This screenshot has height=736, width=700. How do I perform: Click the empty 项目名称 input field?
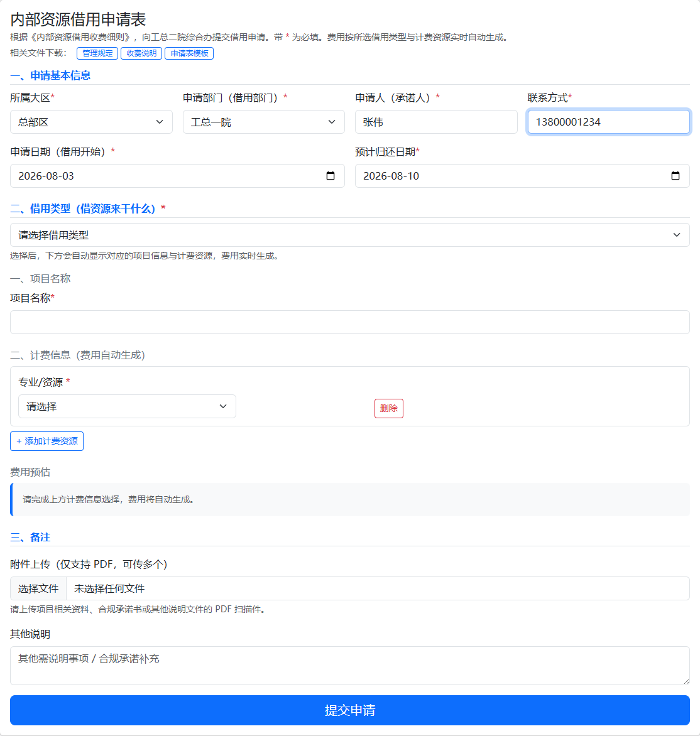[x=350, y=322]
